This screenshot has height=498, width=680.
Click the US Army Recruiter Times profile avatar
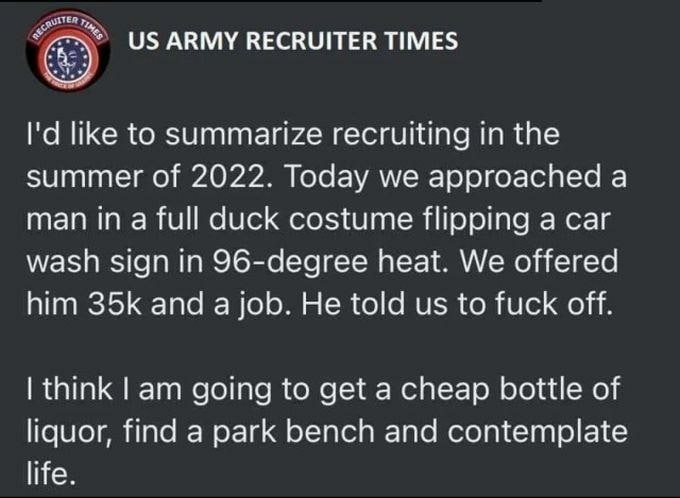[x=65, y=53]
